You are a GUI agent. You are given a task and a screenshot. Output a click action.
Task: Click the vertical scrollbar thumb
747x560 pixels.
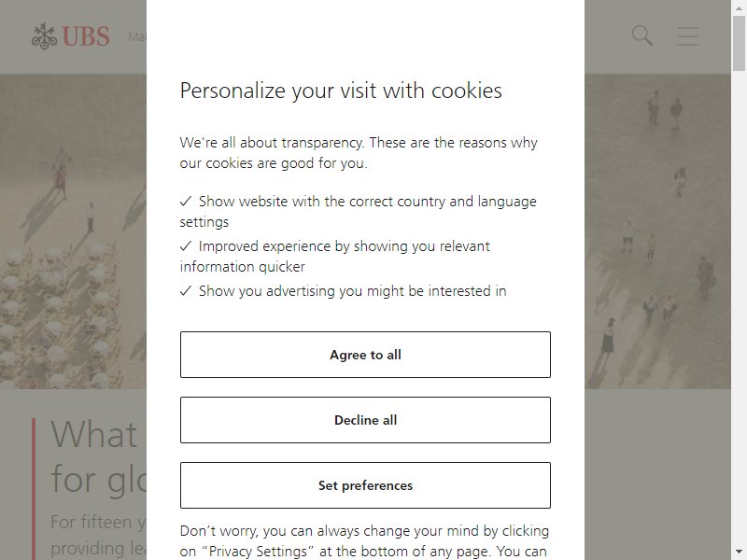pos(739,43)
